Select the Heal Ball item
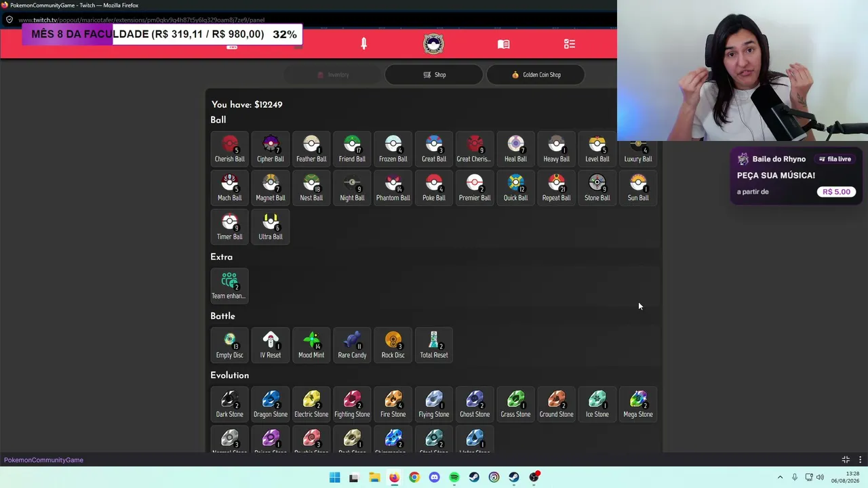This screenshot has width=868, height=488. tap(515, 149)
